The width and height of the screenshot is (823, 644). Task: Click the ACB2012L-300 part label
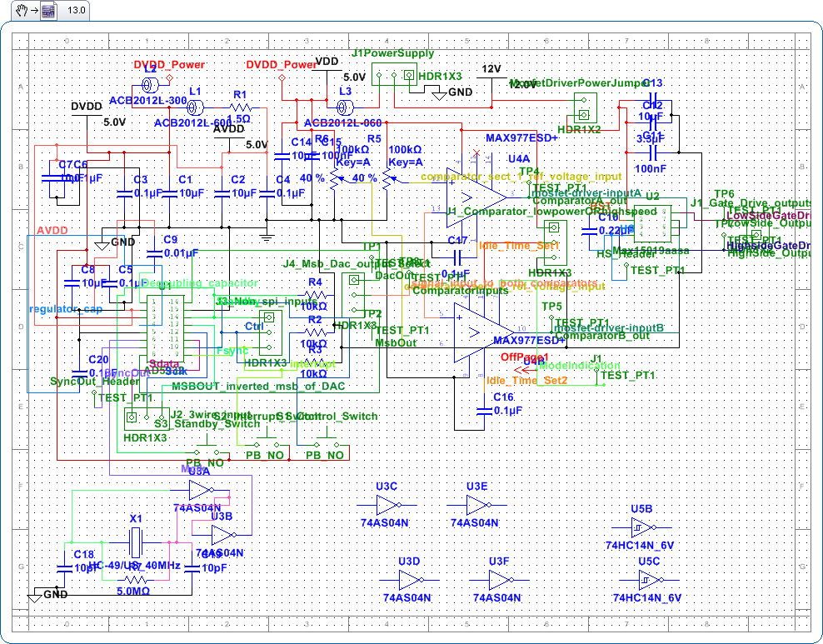148,100
